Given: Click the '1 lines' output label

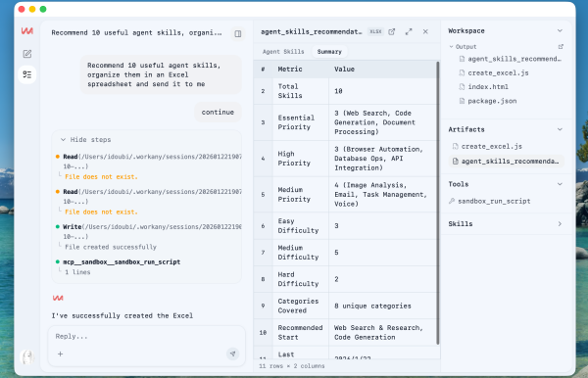Looking at the screenshot, I should click(x=77, y=272).
